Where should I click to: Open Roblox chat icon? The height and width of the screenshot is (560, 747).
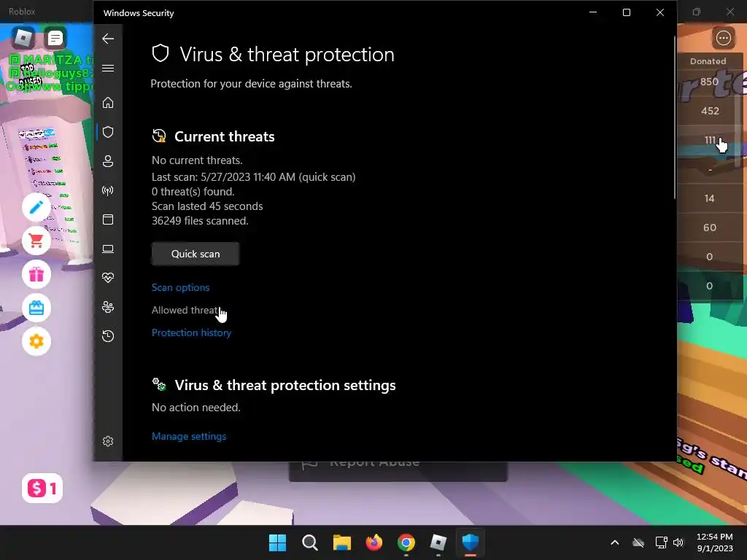click(x=55, y=38)
